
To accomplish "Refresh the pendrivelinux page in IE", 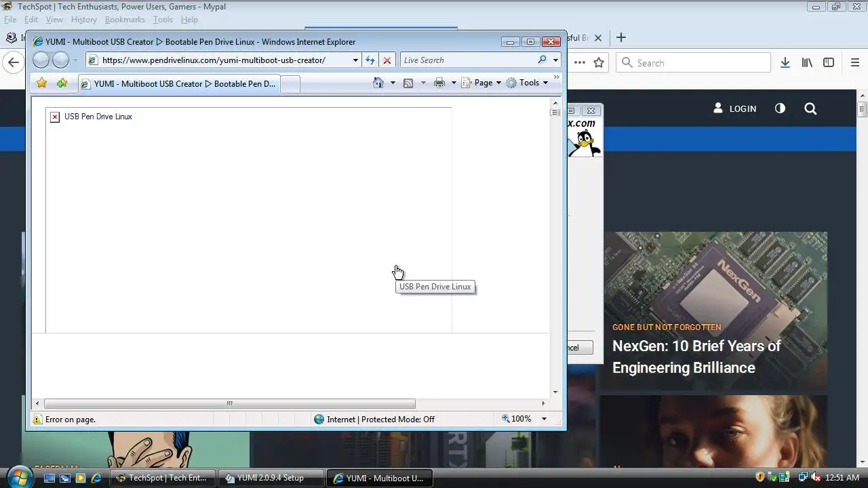I will [370, 60].
